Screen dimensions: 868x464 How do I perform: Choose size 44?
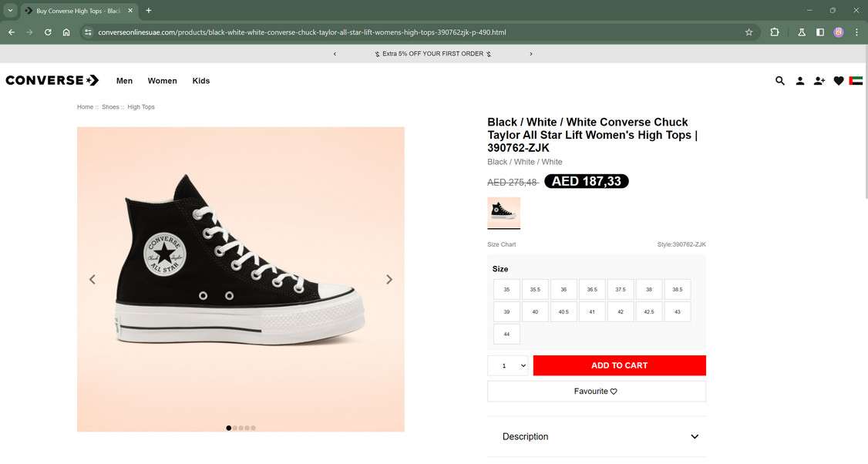coord(506,335)
